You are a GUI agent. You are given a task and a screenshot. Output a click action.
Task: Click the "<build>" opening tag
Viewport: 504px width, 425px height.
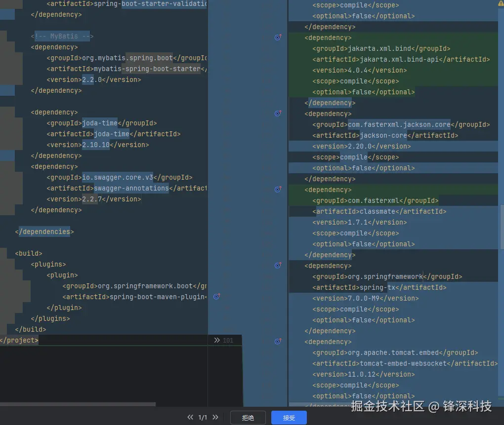(x=29, y=253)
